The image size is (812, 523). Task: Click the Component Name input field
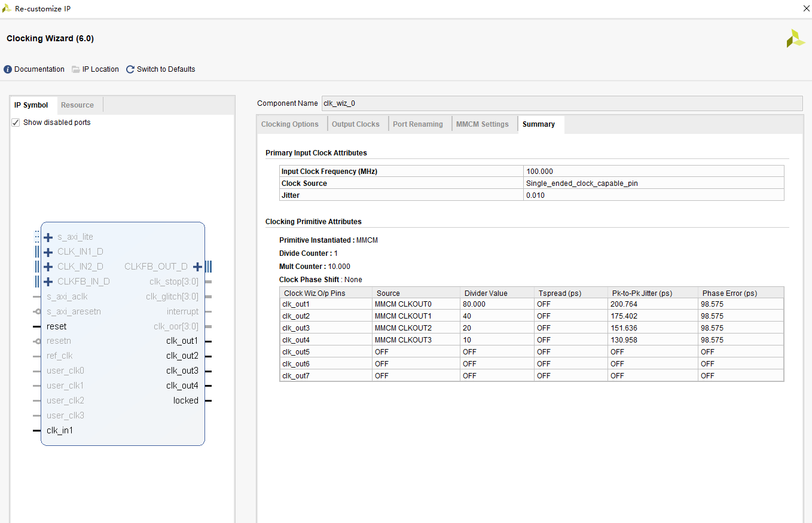tap(562, 103)
